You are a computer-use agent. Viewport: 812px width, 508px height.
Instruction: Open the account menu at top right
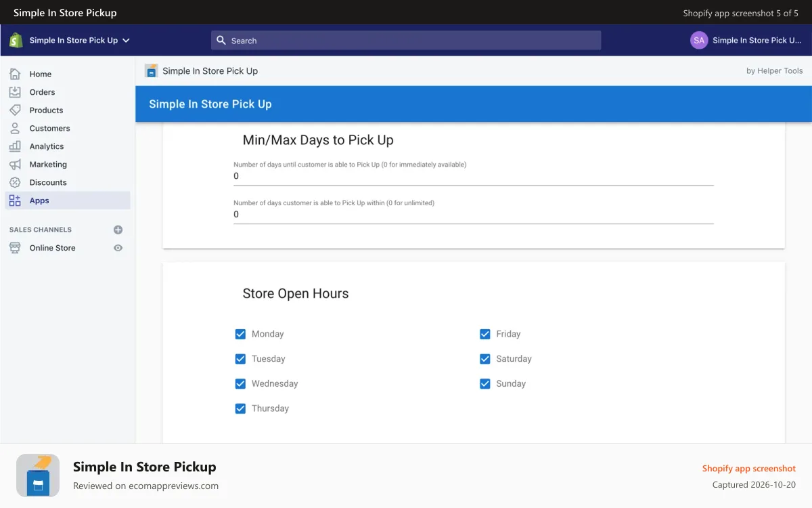point(746,40)
